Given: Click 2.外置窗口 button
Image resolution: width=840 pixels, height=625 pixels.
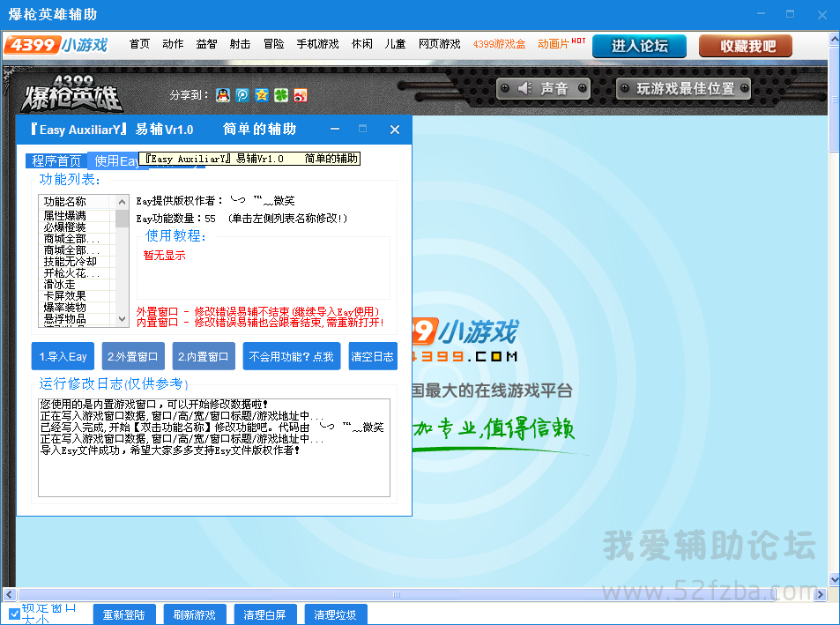Looking at the screenshot, I should click(x=133, y=356).
